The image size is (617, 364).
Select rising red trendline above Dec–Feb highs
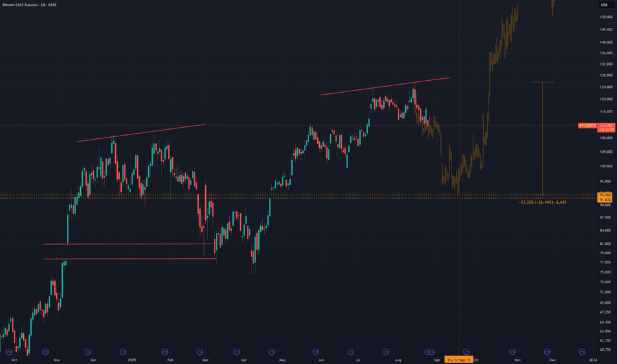click(141, 133)
